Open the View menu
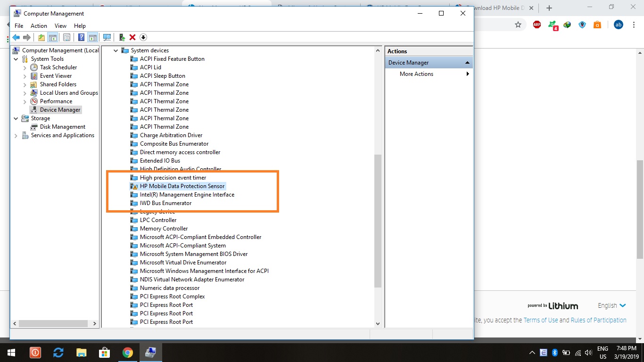Image resolution: width=644 pixels, height=362 pixels. pos(60,26)
